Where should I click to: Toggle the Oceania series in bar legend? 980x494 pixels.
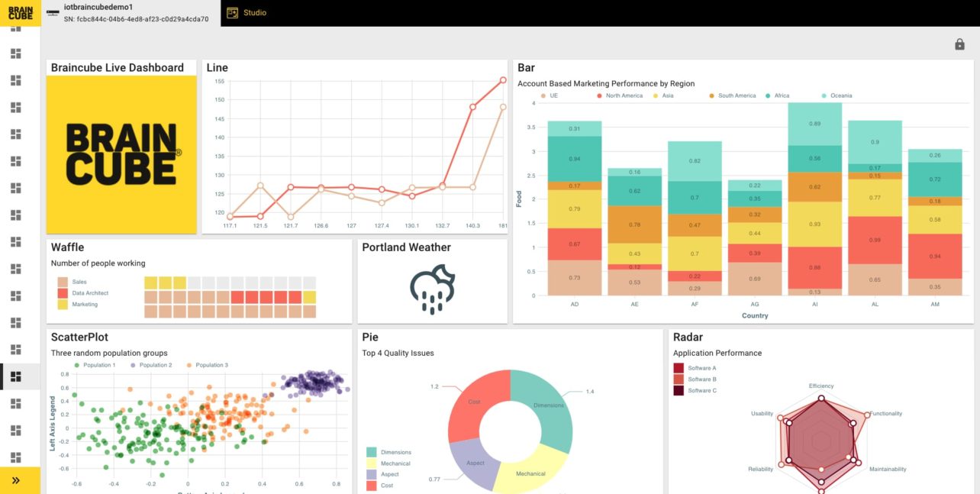pos(840,95)
